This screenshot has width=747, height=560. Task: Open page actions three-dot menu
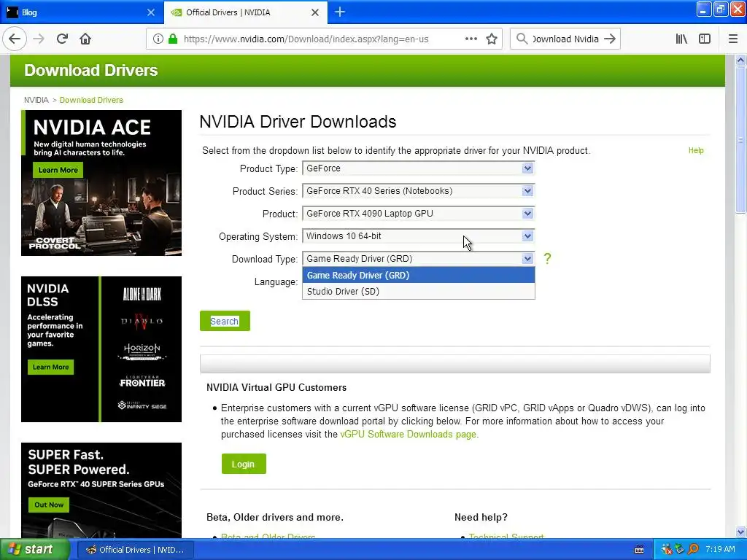tap(471, 39)
